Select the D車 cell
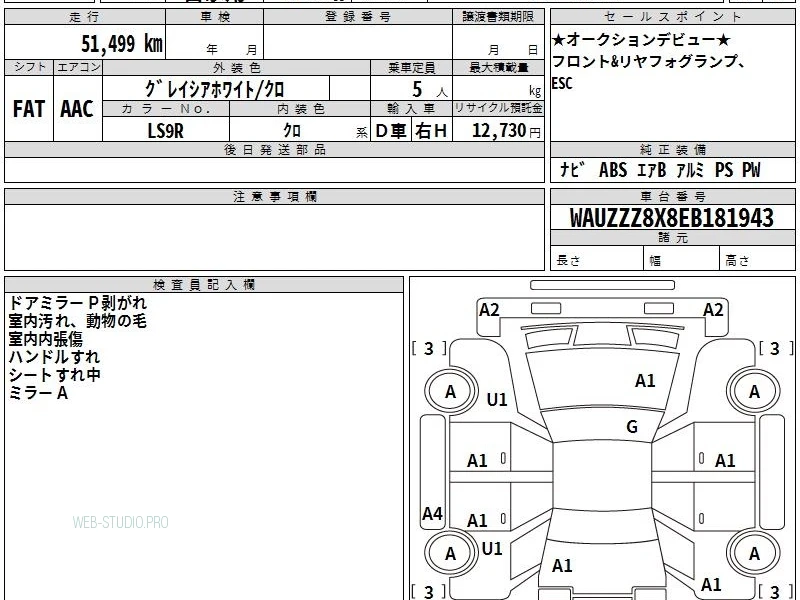Image resolution: width=800 pixels, height=600 pixels. (x=391, y=131)
